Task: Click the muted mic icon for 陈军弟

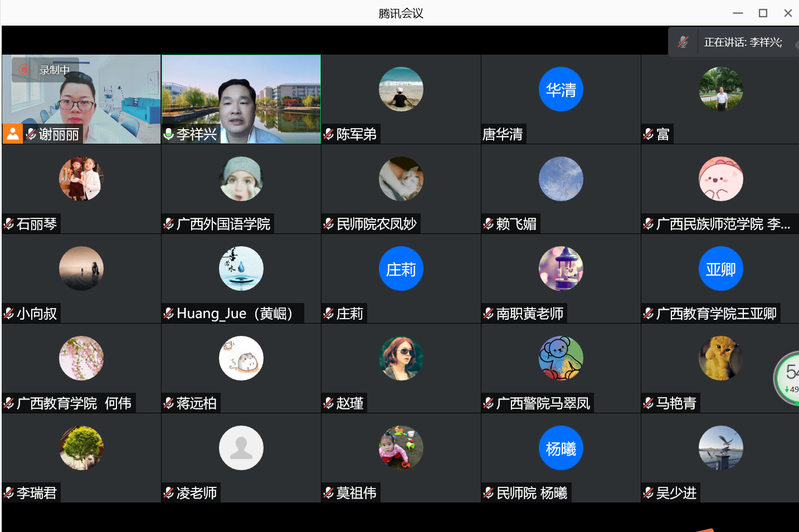Action: coord(329,134)
